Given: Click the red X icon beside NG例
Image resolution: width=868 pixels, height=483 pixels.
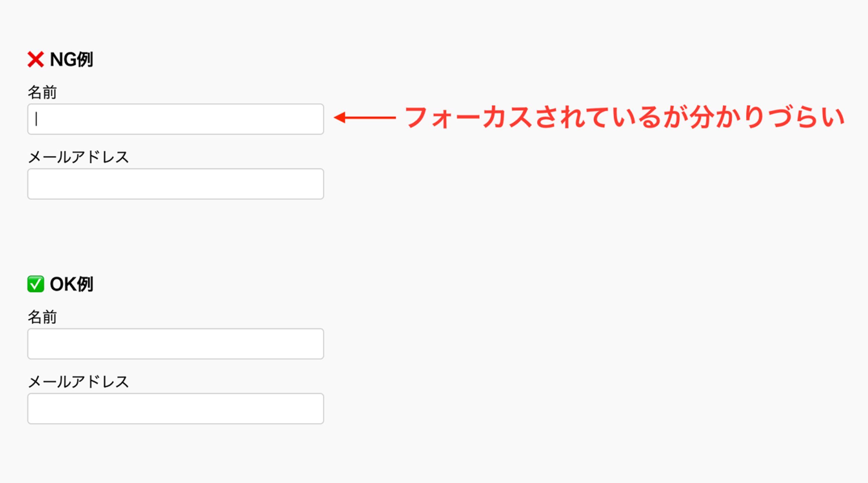Looking at the screenshot, I should 36,60.
